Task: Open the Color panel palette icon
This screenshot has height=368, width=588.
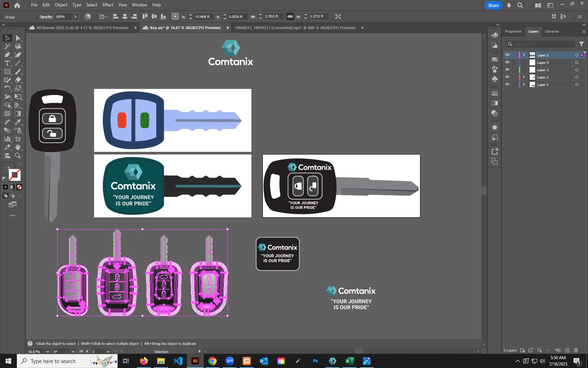Action: tap(495, 35)
